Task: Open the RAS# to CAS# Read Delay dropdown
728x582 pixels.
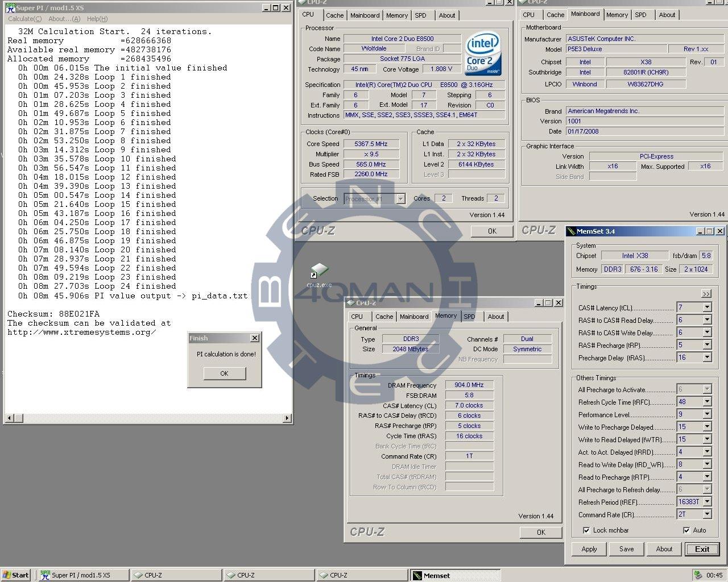Action: click(x=707, y=320)
